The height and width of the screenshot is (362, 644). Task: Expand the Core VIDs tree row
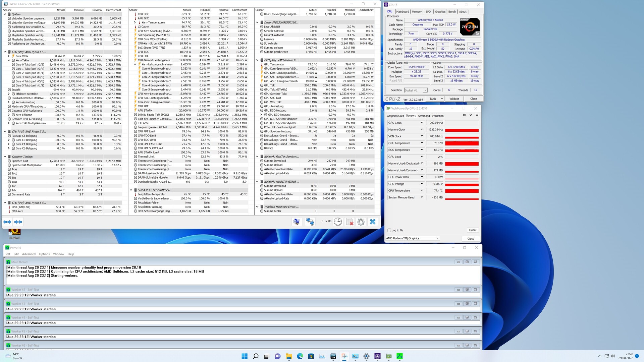pos(9,56)
